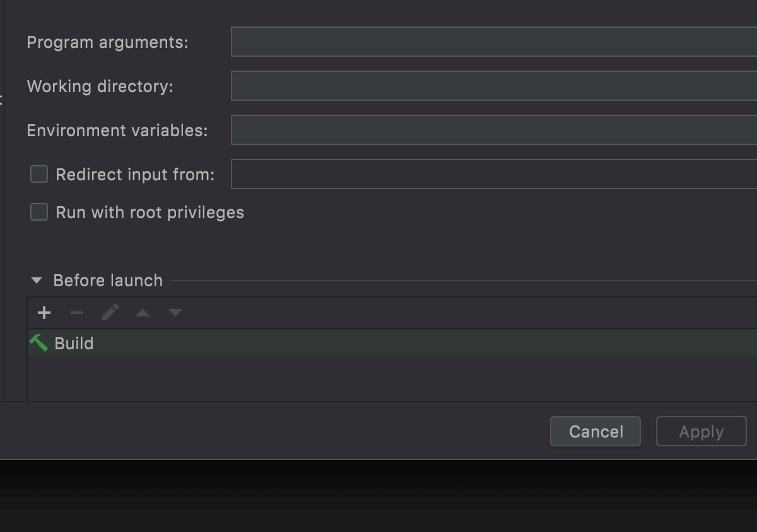Enable the Redirect input from checkbox
The height and width of the screenshot is (532, 757).
[39, 175]
